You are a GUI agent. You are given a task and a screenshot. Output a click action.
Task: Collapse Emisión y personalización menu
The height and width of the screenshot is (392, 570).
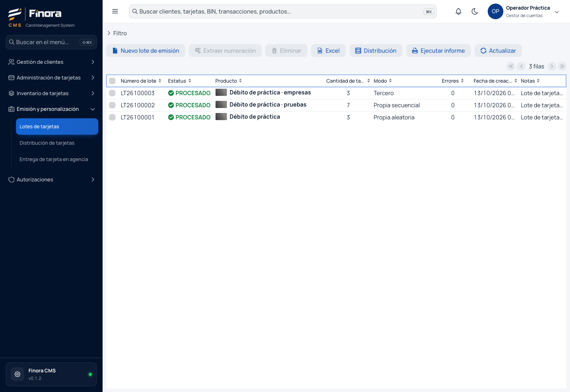pos(51,109)
